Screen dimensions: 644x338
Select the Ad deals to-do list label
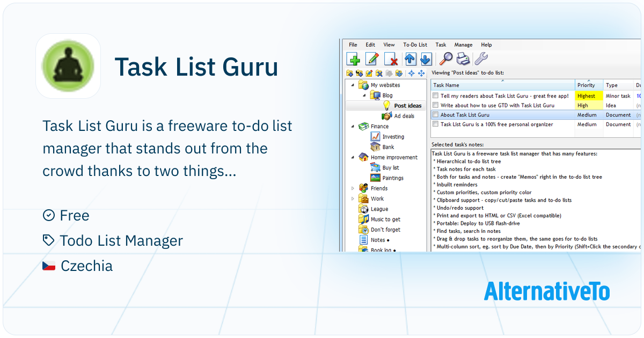point(404,116)
